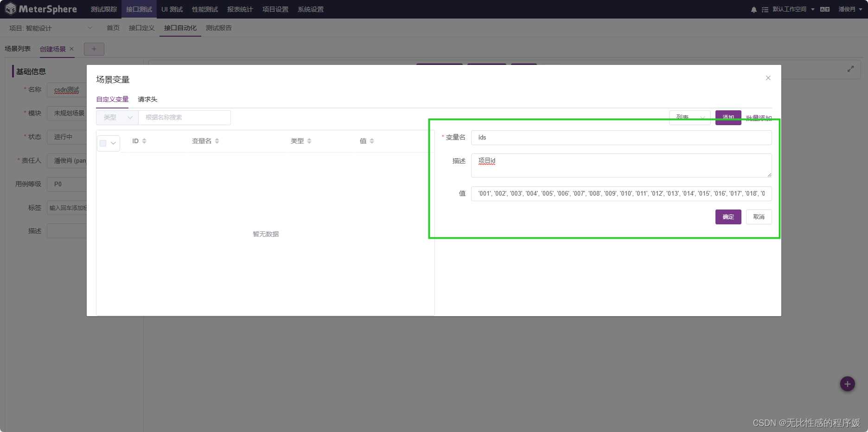This screenshot has height=432, width=868.
Task: Click the language switch icon
Action: [x=825, y=9]
